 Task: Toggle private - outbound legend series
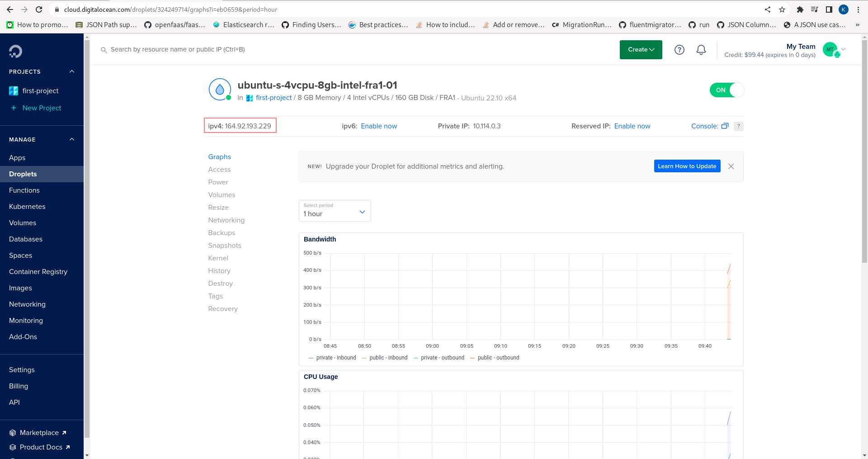[x=439, y=358]
